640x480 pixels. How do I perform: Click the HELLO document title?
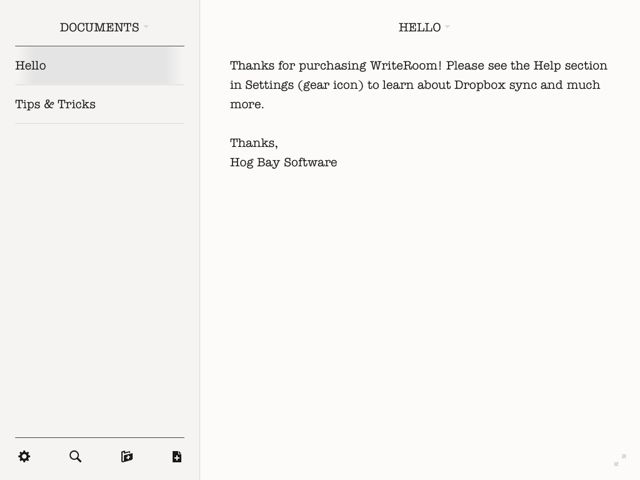[x=420, y=27]
